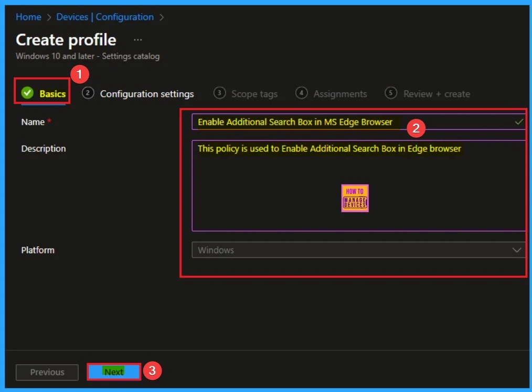The width and height of the screenshot is (532, 392).
Task: Click the green checkmark on Basics step
Action: coord(27,92)
